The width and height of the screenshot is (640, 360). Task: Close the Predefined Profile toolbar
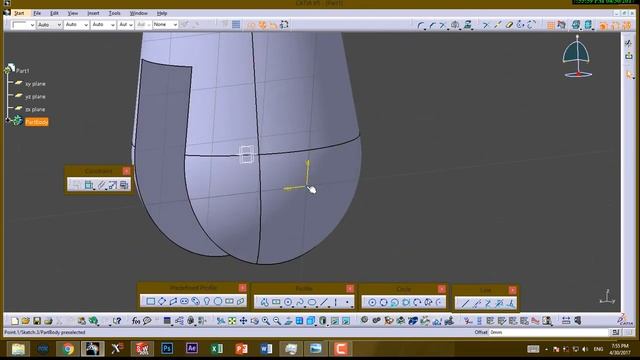click(242, 288)
